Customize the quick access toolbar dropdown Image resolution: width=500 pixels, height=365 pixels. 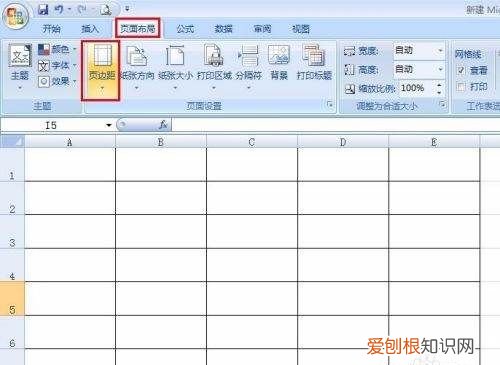pos(127,9)
